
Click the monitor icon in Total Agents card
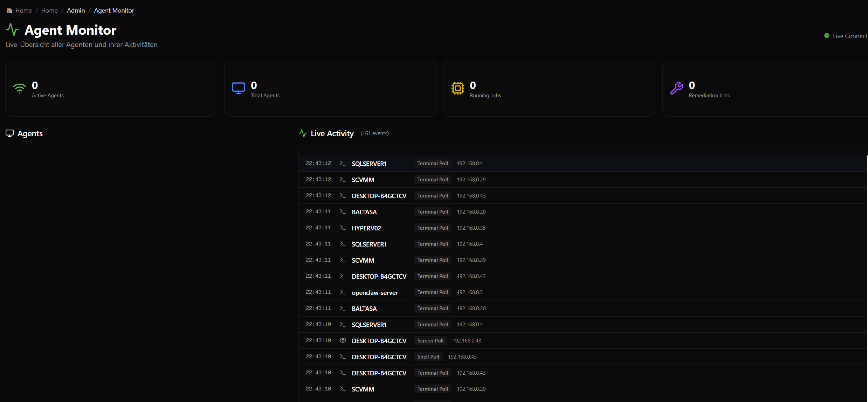pyautogui.click(x=238, y=88)
